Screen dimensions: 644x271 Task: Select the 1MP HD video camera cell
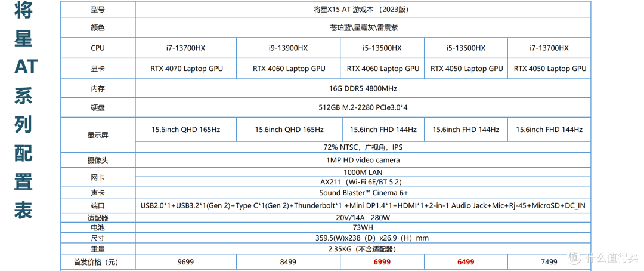(363, 160)
